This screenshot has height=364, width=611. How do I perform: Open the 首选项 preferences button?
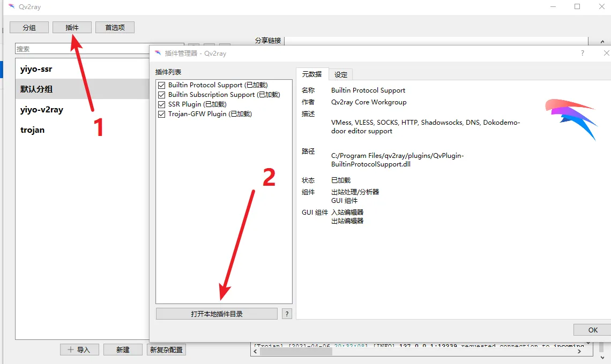[115, 27]
